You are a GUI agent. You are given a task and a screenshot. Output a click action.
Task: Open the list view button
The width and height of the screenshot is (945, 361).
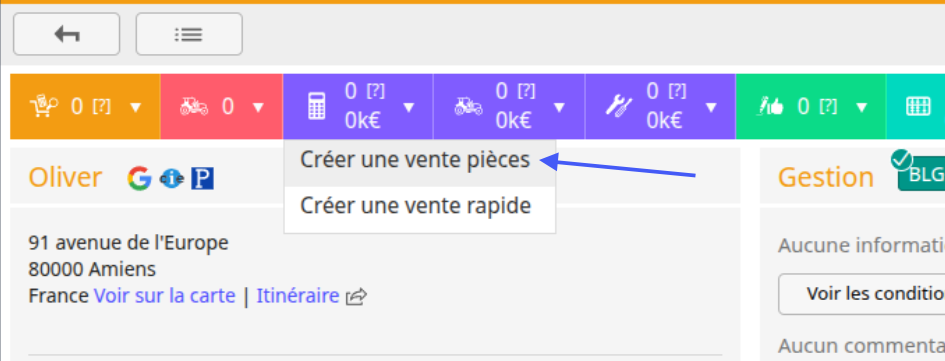(x=189, y=34)
